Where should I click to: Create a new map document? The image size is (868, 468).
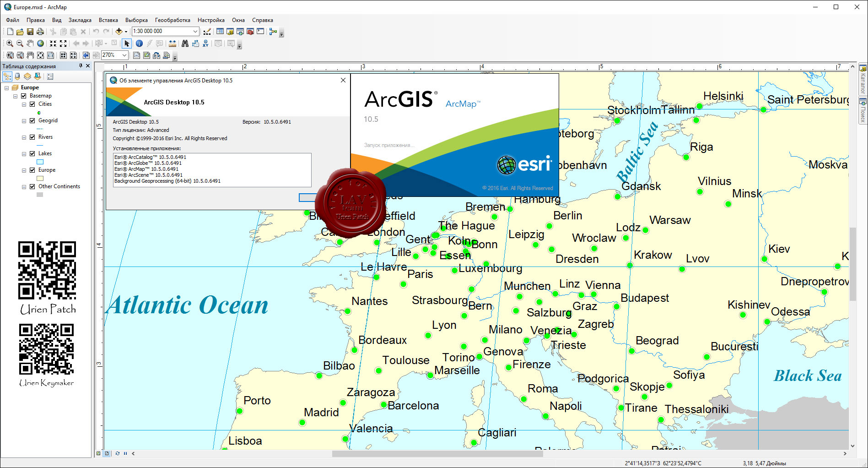pos(10,32)
